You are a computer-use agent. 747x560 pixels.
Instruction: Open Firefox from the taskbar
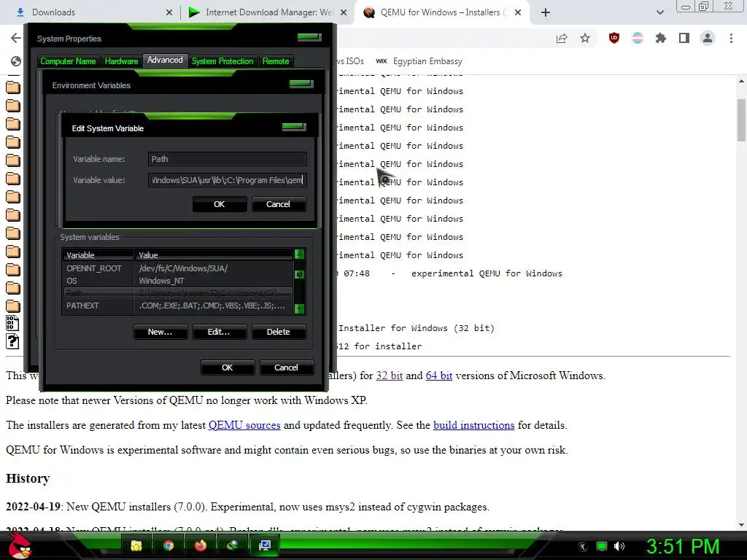tap(201, 545)
